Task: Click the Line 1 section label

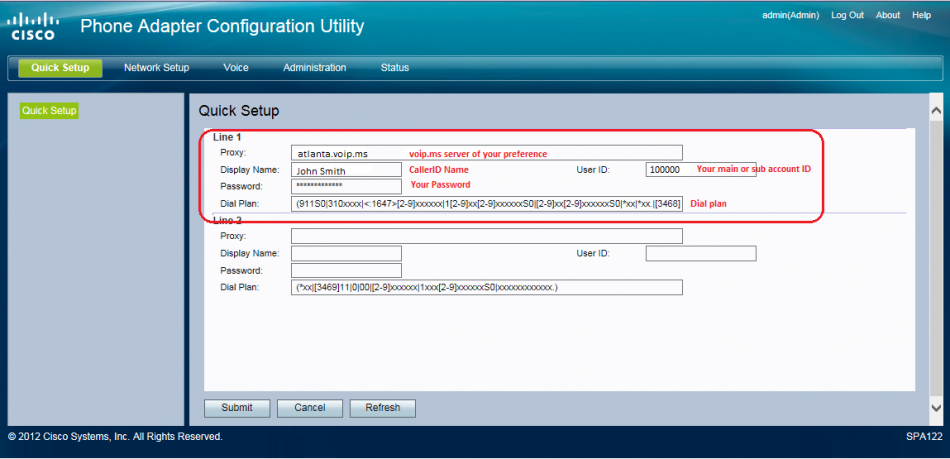Action: (227, 137)
